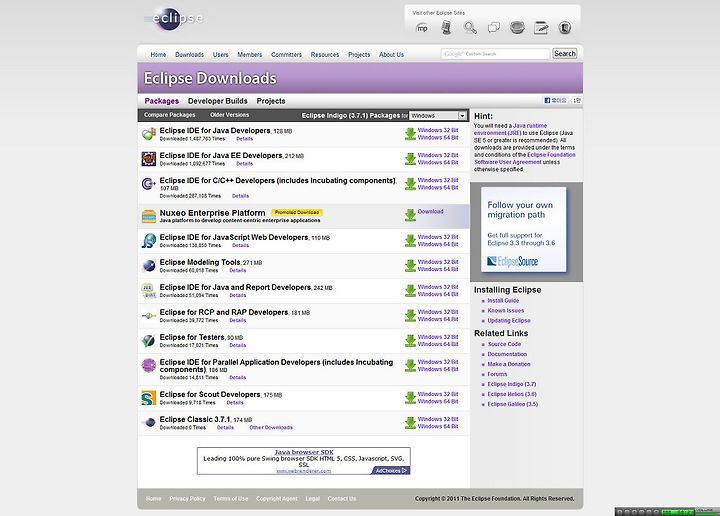This screenshot has height=516, width=720.
Task: Open the Install Guide link
Action: (x=503, y=301)
